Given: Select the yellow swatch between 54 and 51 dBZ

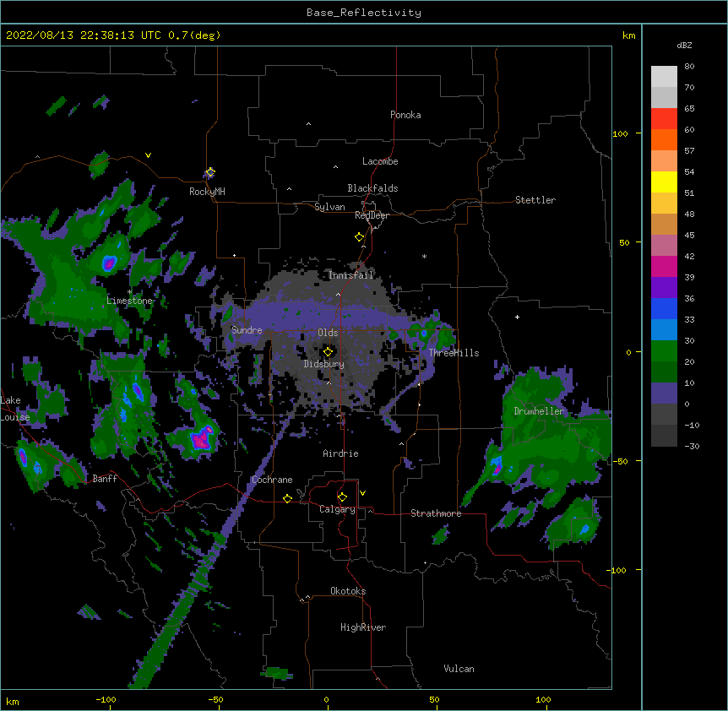Looking at the screenshot, I should (664, 182).
